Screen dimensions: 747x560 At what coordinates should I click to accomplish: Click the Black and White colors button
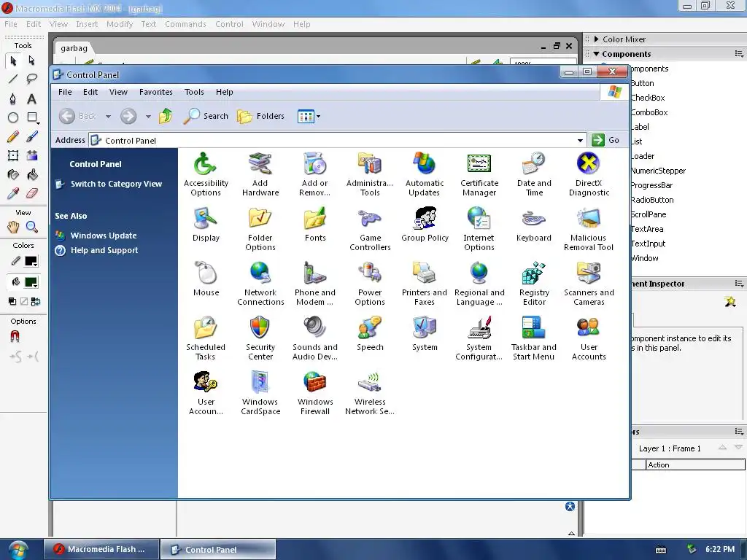point(12,301)
